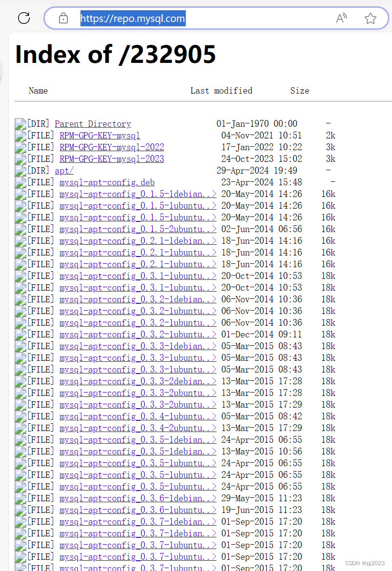Viewport: 392px width, 571px height.
Task: Click the date 29-May-2015 11:23
Action: click(x=262, y=498)
